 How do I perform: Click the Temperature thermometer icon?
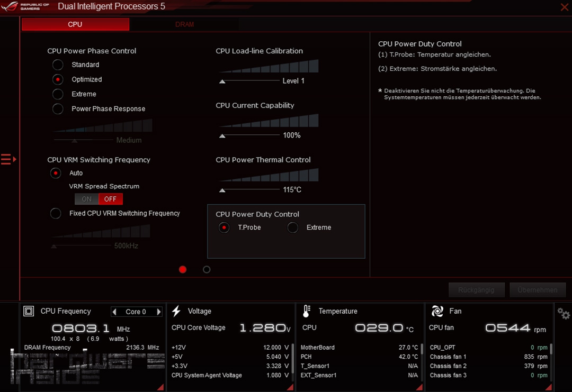tap(307, 311)
